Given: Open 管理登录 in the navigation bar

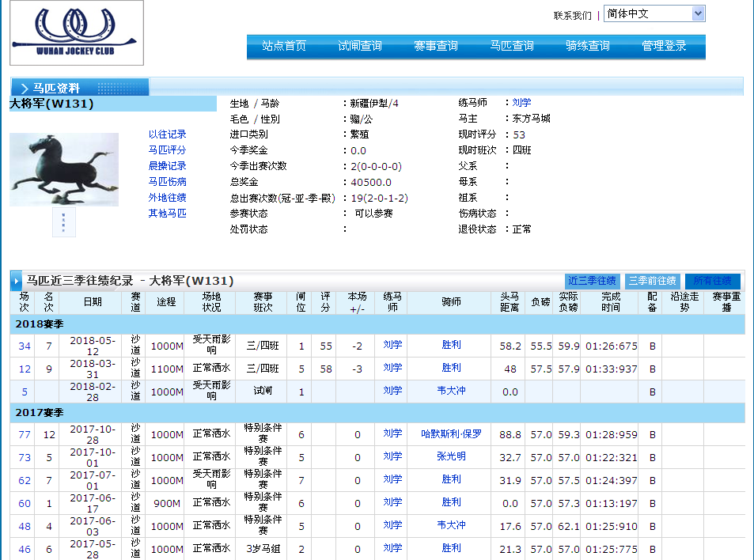Looking at the screenshot, I should tap(665, 47).
